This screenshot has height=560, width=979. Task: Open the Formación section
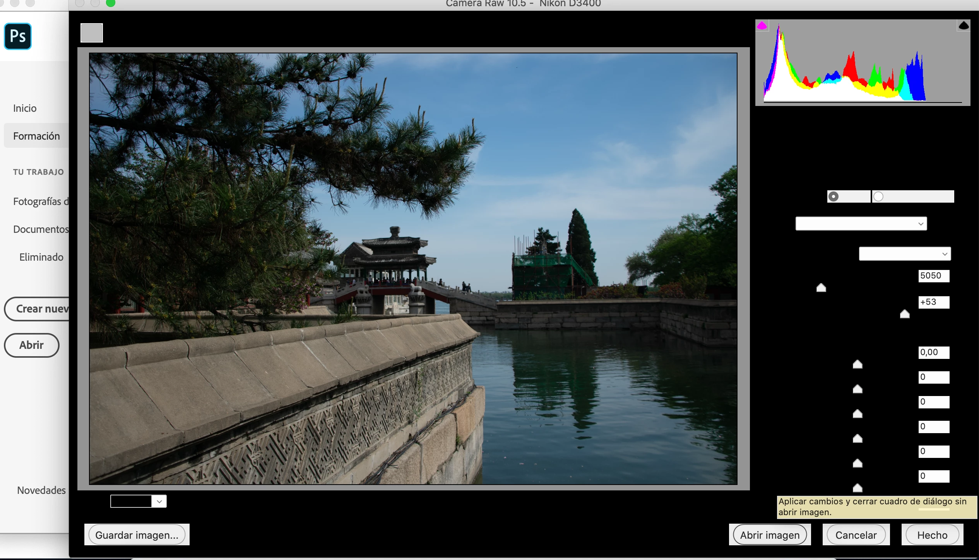click(36, 136)
